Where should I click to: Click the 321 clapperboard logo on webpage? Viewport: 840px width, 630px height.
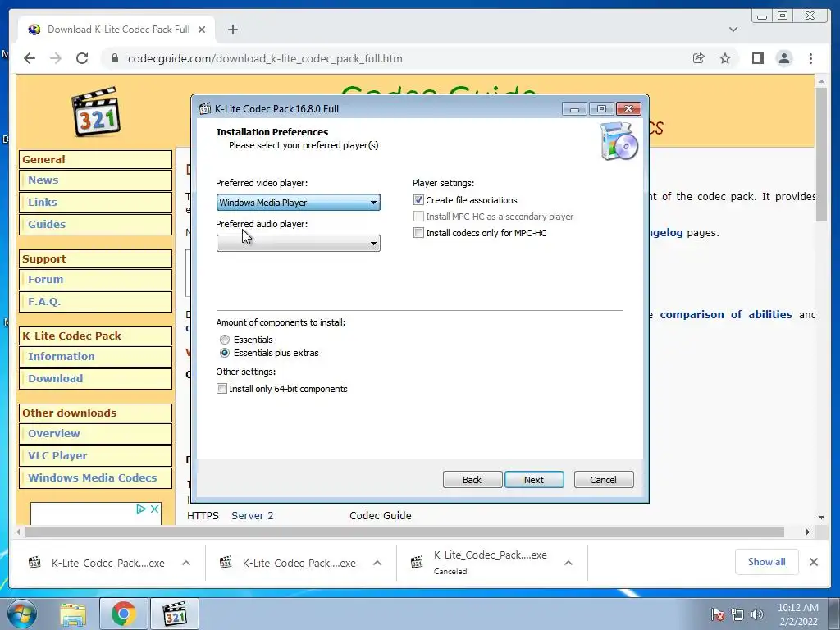(96, 112)
